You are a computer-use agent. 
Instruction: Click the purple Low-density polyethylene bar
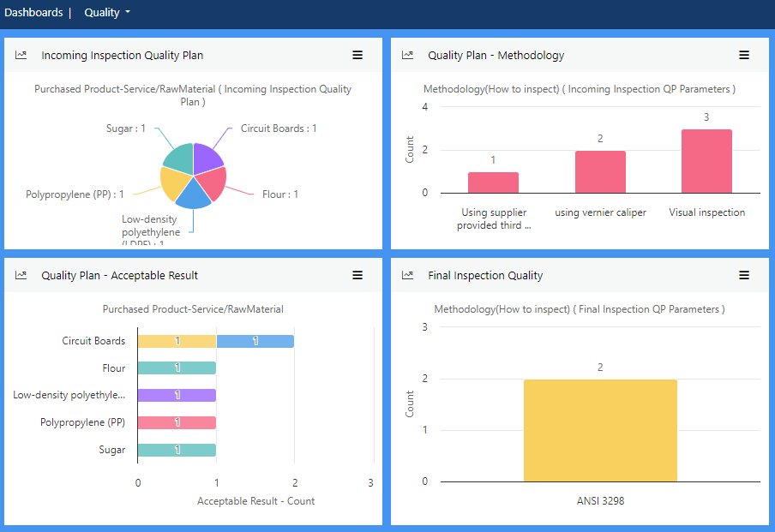[177, 395]
